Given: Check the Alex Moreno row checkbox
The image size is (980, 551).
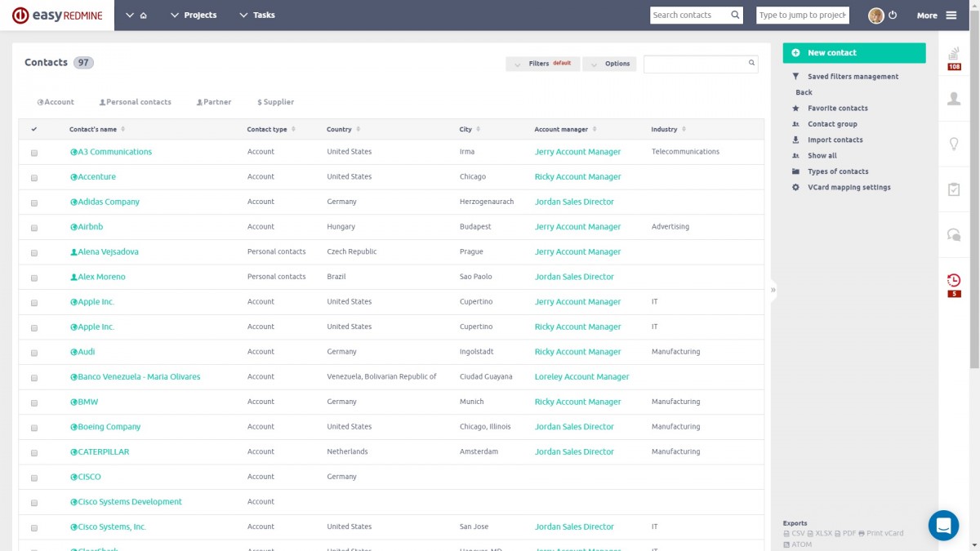Looking at the screenshot, I should click(x=34, y=278).
